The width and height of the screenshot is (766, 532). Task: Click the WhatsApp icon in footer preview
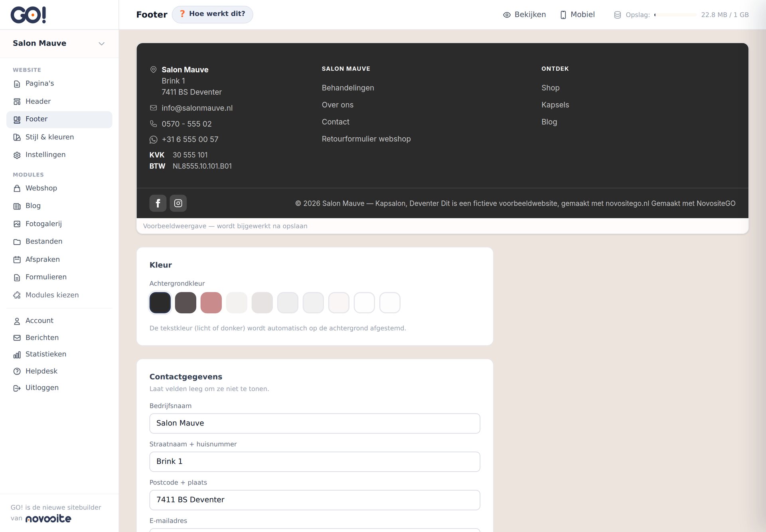click(x=153, y=140)
